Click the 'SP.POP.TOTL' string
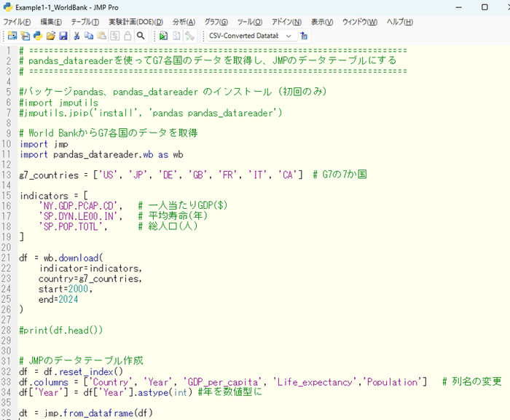510x420 pixels. (x=71, y=226)
